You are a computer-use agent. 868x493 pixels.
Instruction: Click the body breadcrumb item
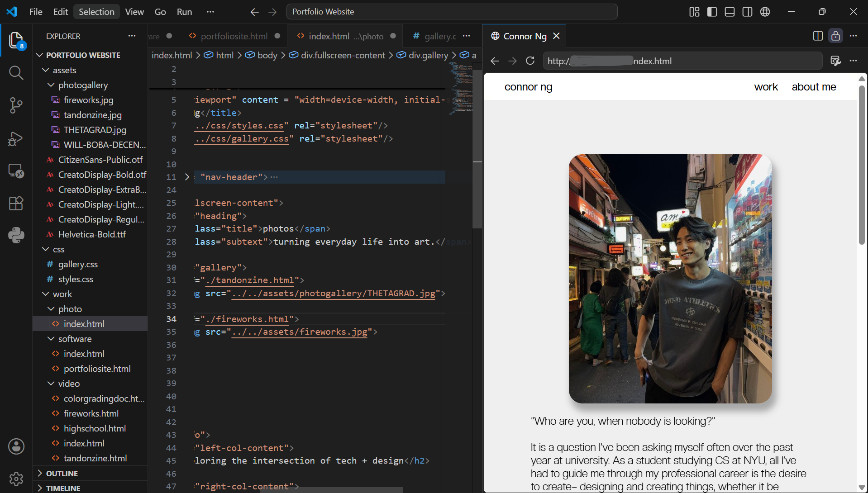[261, 55]
